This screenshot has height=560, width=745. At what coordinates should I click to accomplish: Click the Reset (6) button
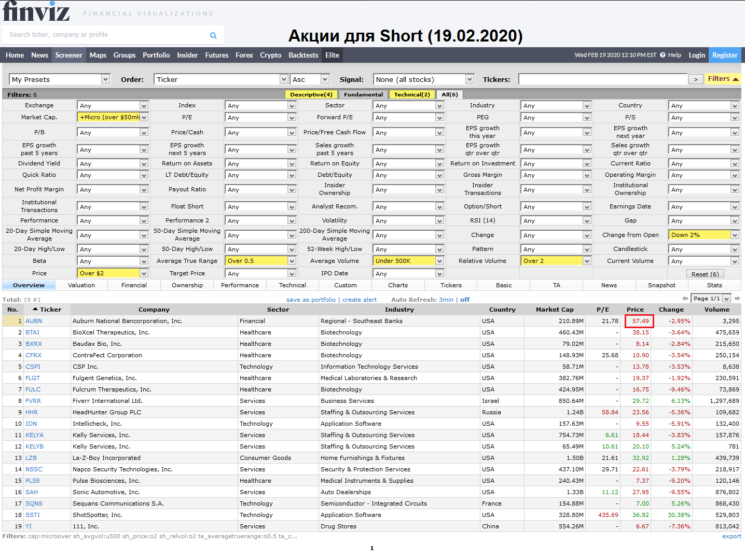(705, 274)
